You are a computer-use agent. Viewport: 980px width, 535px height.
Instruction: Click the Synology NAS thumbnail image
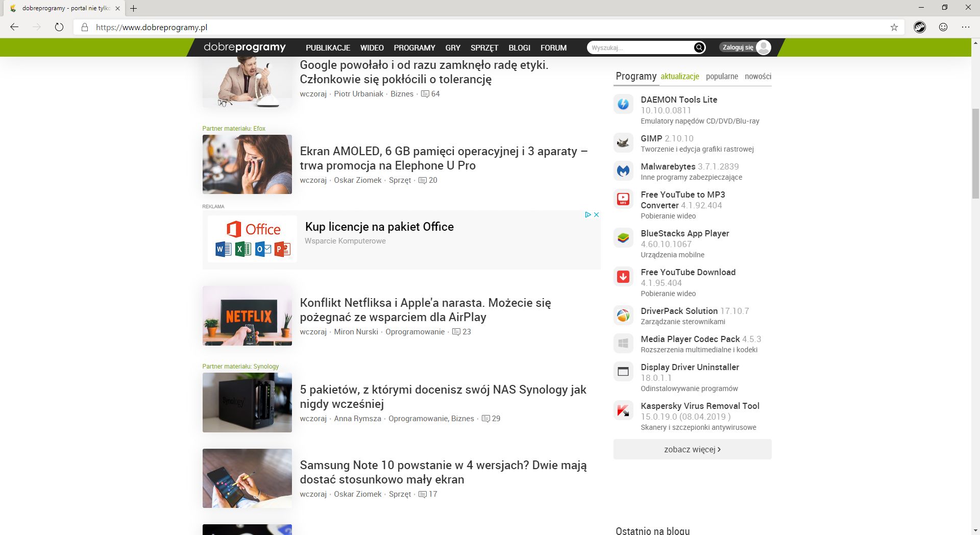click(247, 402)
